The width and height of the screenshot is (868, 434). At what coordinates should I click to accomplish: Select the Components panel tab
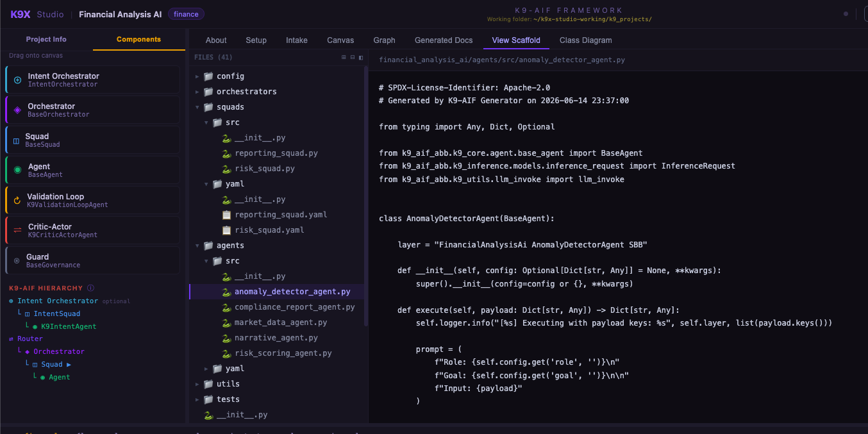click(x=138, y=39)
